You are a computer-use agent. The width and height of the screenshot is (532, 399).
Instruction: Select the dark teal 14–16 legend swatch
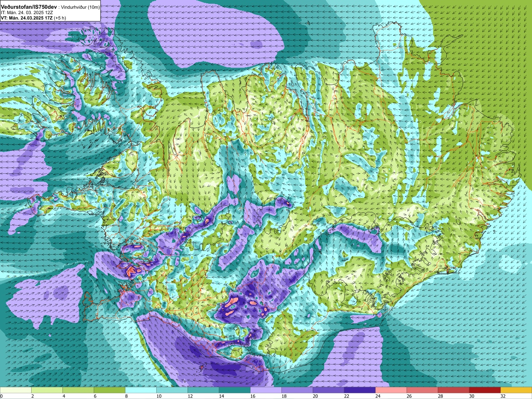[x=234, y=390]
